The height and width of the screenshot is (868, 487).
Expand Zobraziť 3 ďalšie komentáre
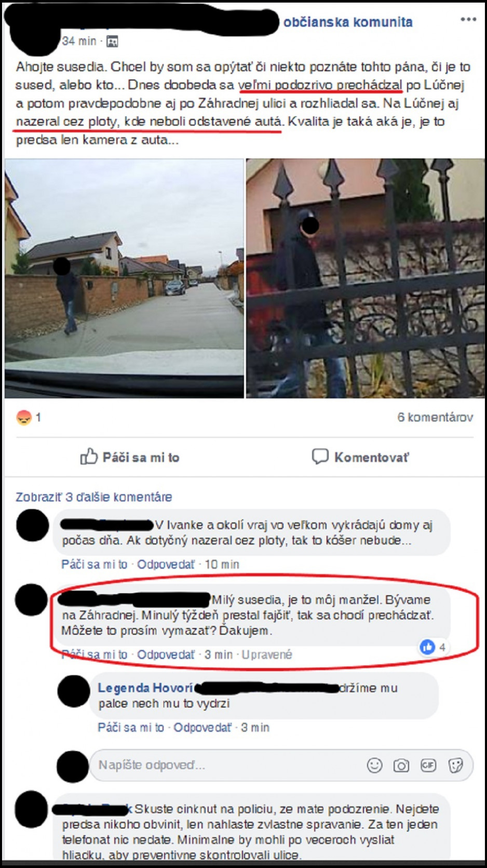click(x=94, y=497)
